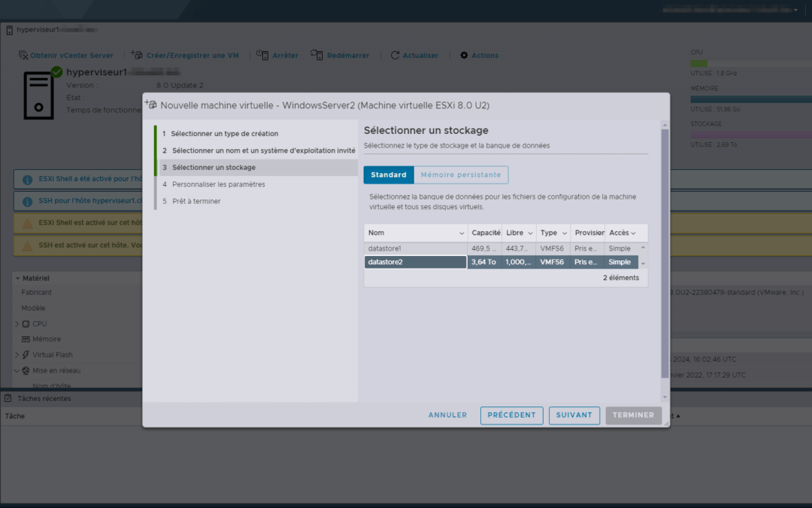
Task: Click the Redémarrer icon in toolbar
Action: 317,54
